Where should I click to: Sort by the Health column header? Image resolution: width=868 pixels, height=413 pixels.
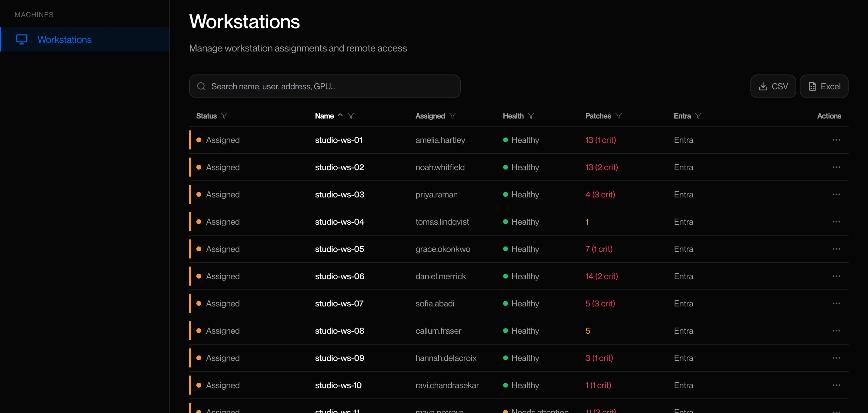[x=513, y=116]
